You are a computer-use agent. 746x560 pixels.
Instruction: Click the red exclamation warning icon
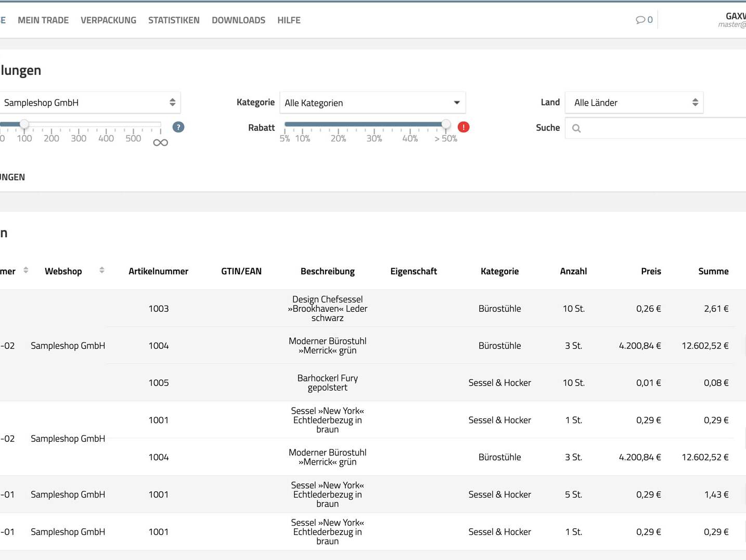click(x=464, y=127)
